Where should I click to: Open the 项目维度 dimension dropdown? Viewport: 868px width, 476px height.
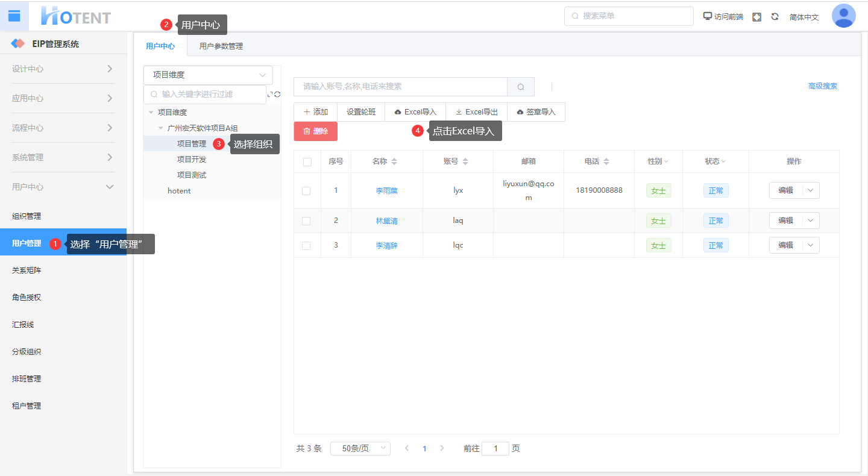click(x=208, y=75)
